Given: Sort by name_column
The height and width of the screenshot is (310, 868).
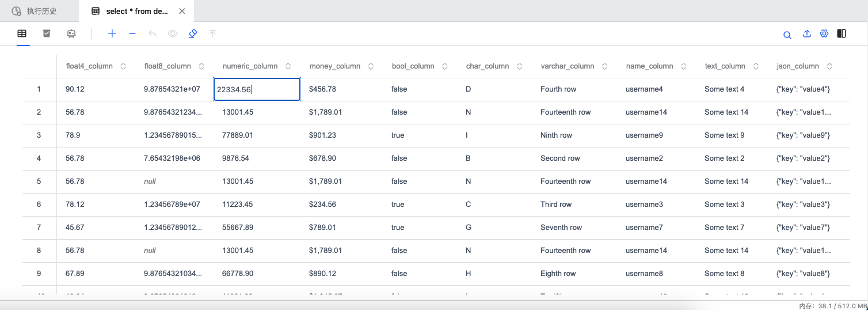Looking at the screenshot, I should click(x=684, y=66).
